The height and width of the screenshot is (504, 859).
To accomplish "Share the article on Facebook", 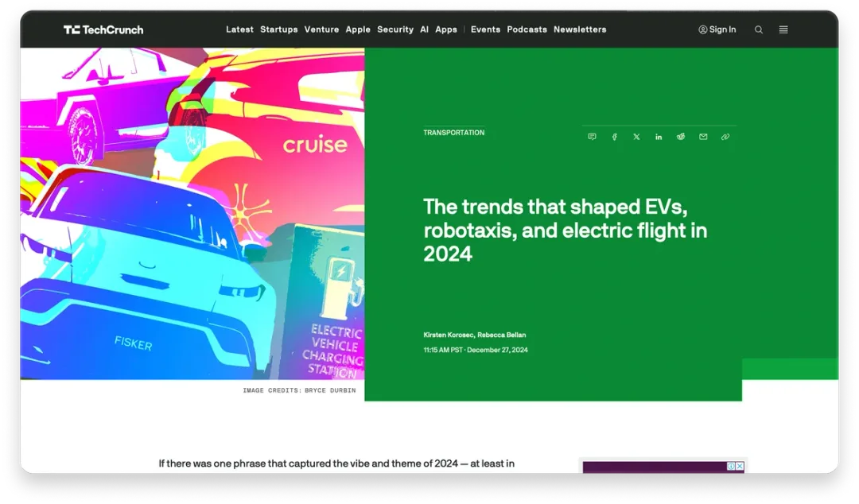I will [x=614, y=137].
